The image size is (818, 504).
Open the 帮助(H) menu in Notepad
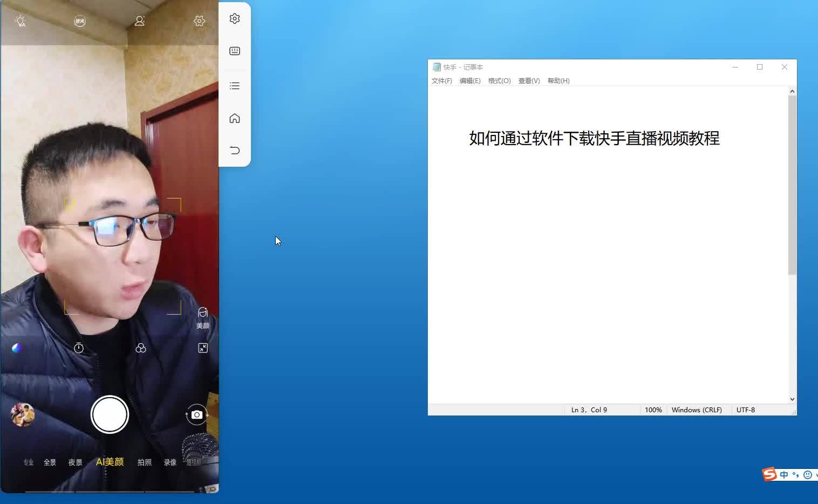(x=558, y=81)
